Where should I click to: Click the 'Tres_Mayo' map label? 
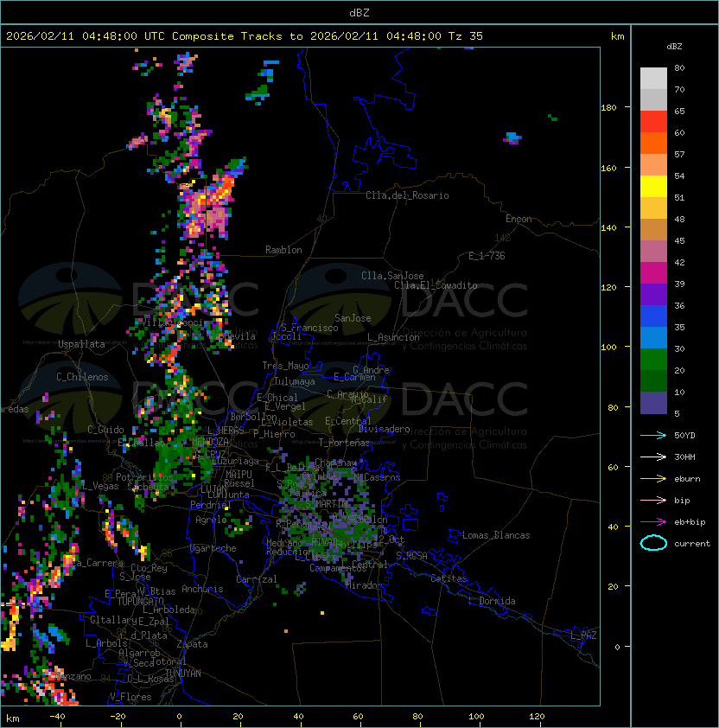285,366
